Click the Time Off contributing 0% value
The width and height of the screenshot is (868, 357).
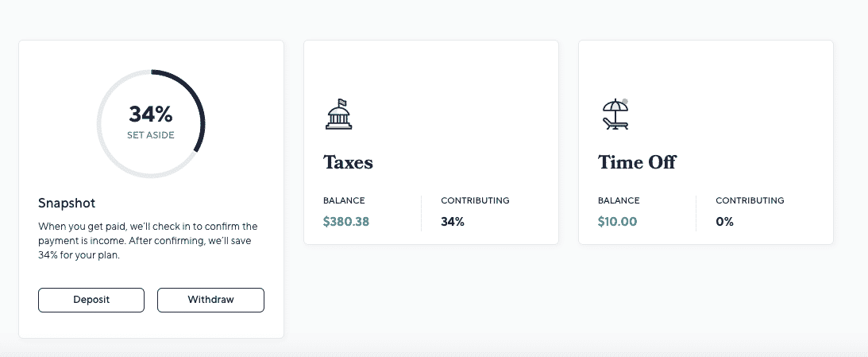(x=724, y=222)
